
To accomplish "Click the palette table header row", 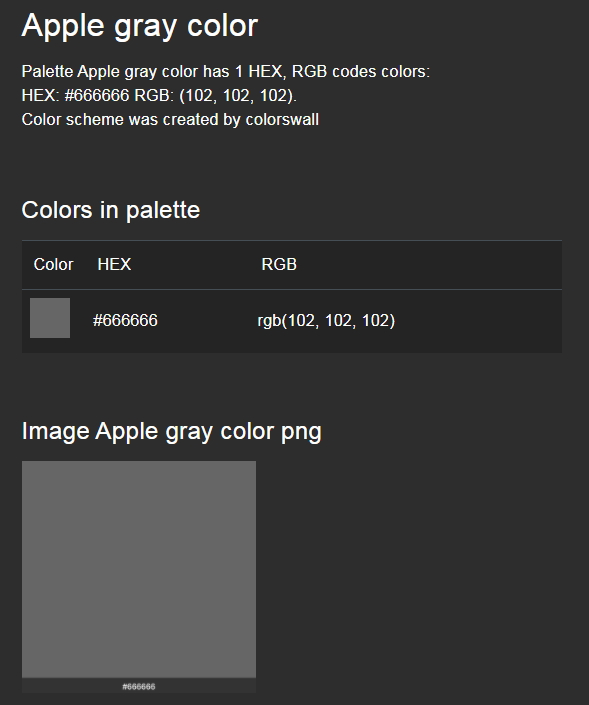I will (292, 265).
